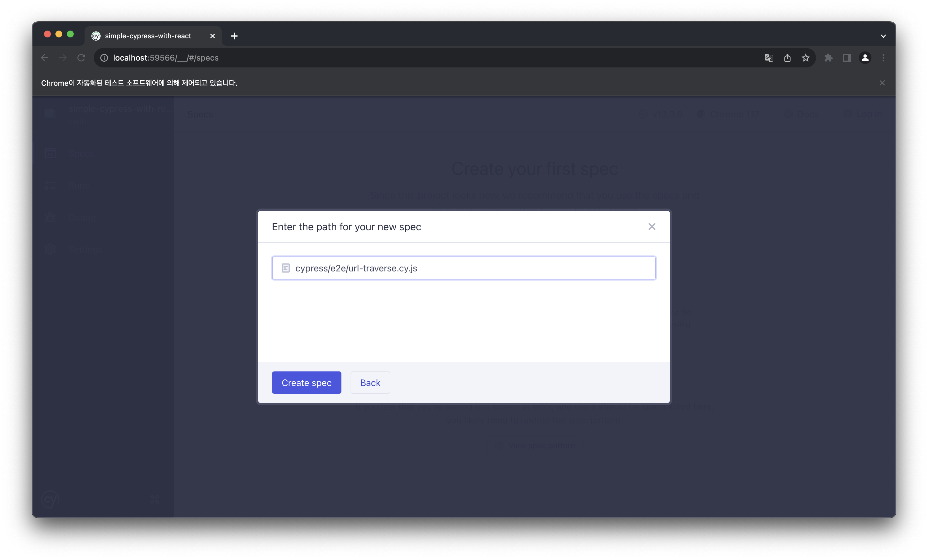This screenshot has width=928, height=560.
Task: Toggle the Chrome side panel icon
Action: 847,58
